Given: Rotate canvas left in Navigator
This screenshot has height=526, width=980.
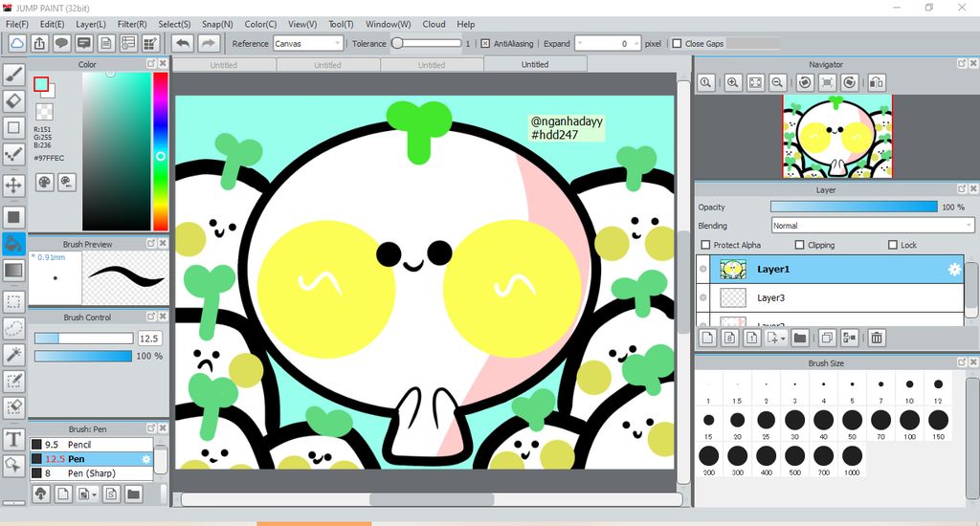Looking at the screenshot, I should [805, 82].
